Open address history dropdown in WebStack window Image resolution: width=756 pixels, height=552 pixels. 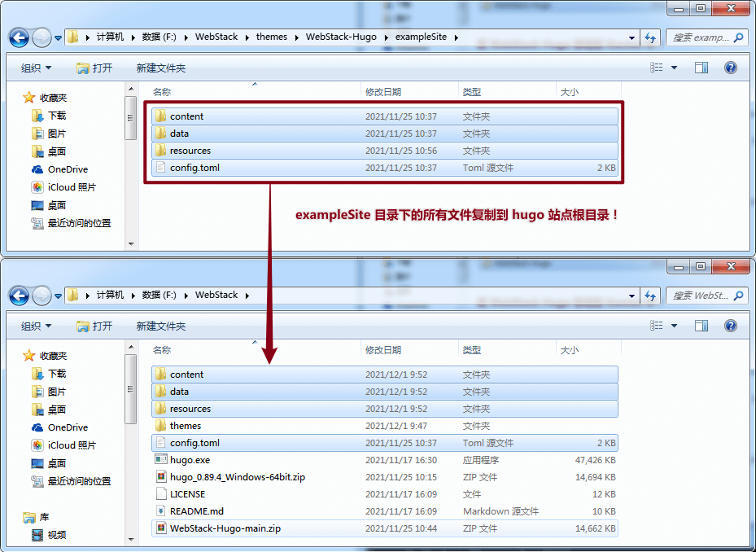click(x=631, y=296)
